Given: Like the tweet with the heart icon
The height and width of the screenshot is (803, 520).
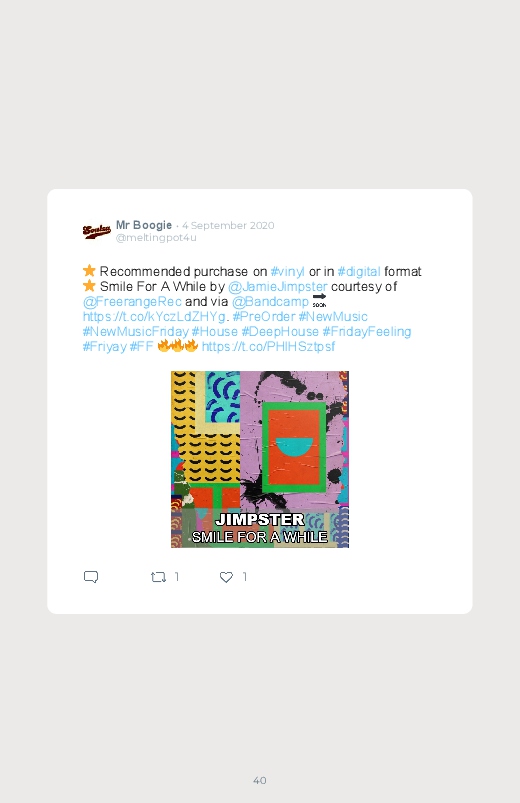Looking at the screenshot, I should tap(226, 577).
